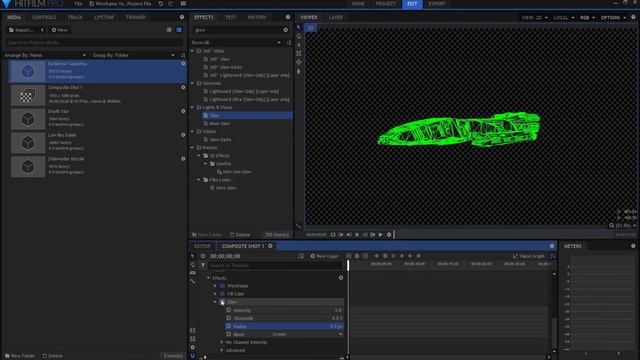This screenshot has width=640, height=360.
Task: Expand the Per Channel Intensity group
Action: click(222, 342)
